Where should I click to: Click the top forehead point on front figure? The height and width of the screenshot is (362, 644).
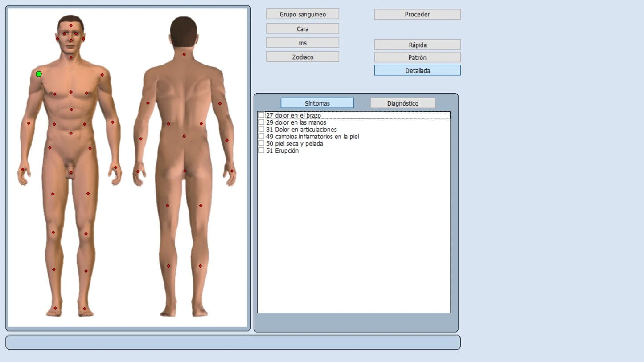[71, 26]
